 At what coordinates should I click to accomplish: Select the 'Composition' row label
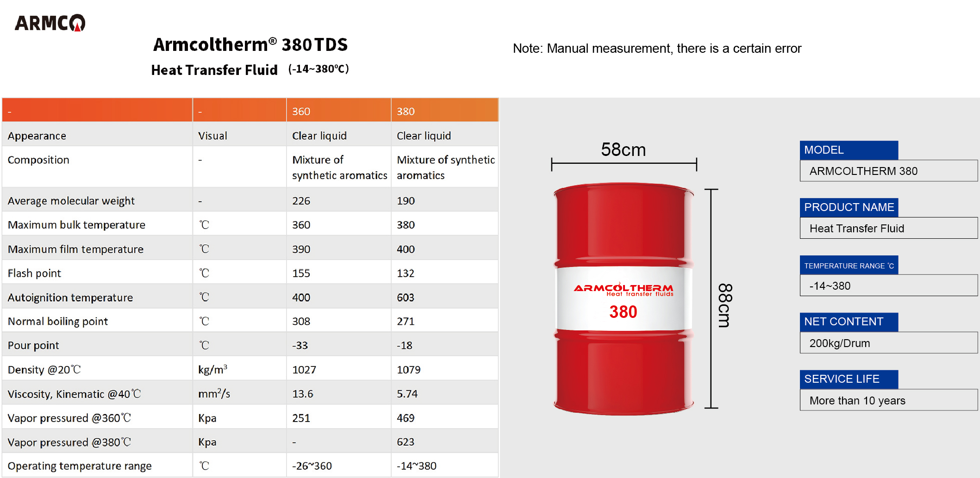[x=38, y=160]
